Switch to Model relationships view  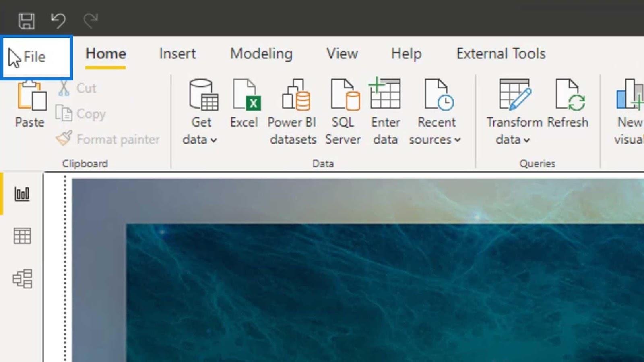pos(22,279)
